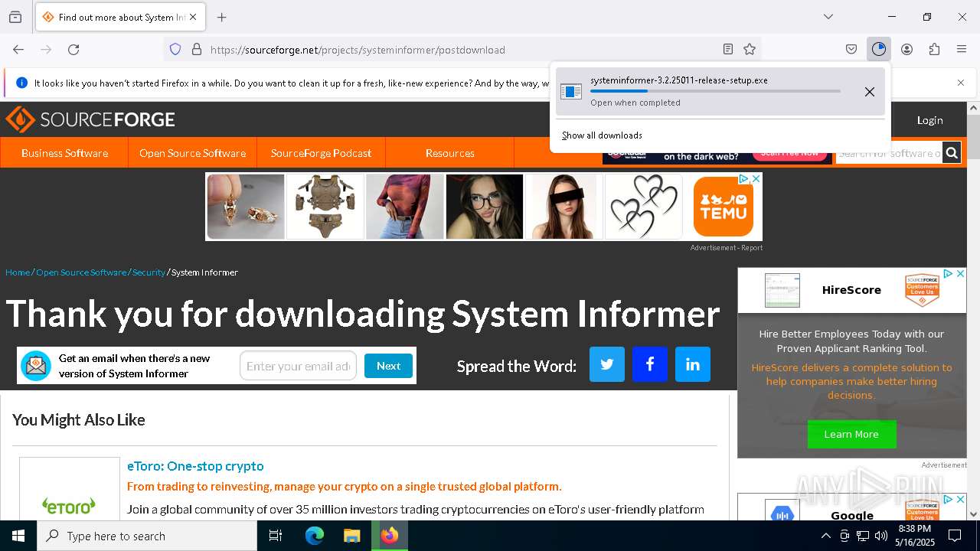
Task: Click the volume tray icon
Action: click(x=881, y=536)
